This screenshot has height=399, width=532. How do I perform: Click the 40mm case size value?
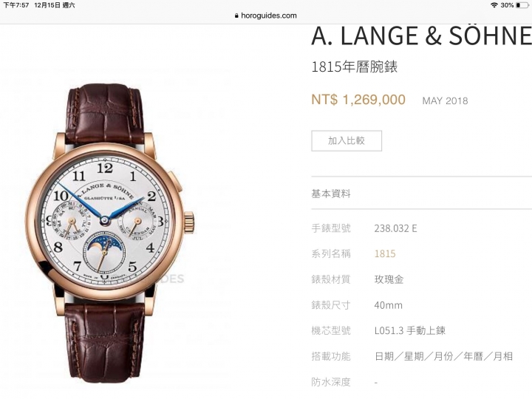(388, 305)
